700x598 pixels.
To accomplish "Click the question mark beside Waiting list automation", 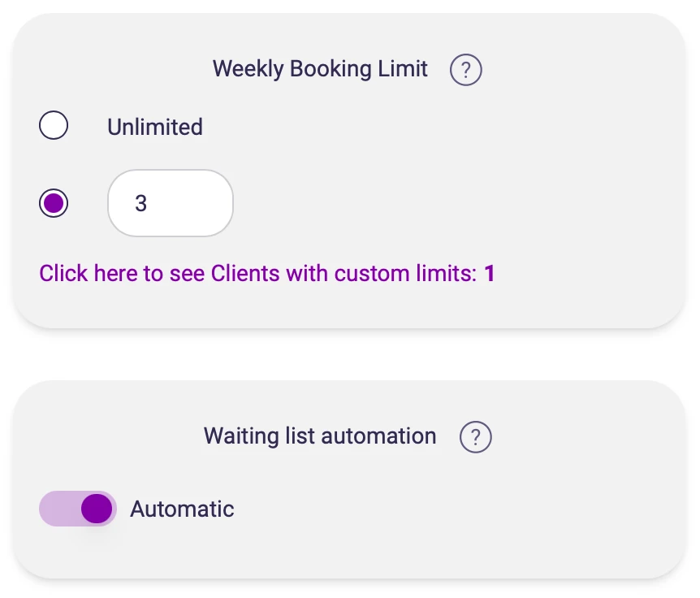I will pos(475,437).
